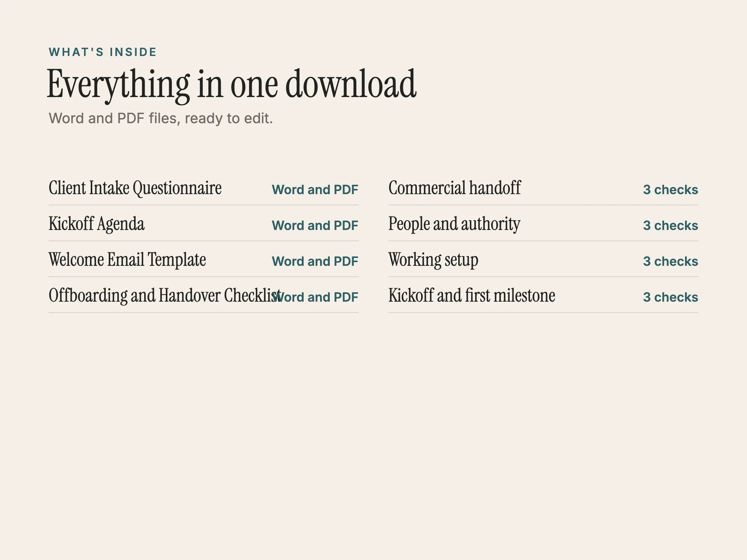Click '3 checks' beside People and authority
Viewport: 747px width, 560px height.
670,225
